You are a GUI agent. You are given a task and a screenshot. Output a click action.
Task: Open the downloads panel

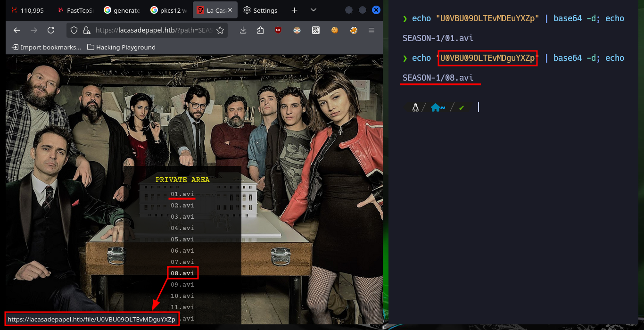(243, 30)
